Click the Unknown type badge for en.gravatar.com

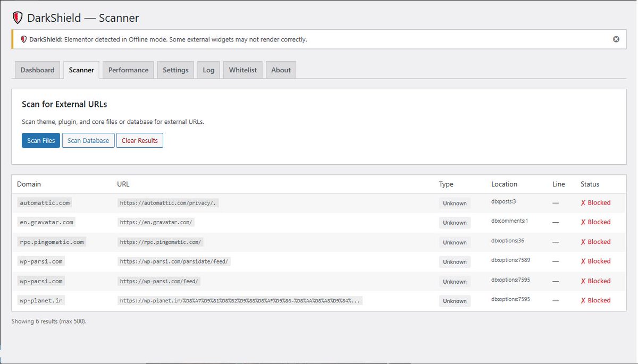(455, 223)
